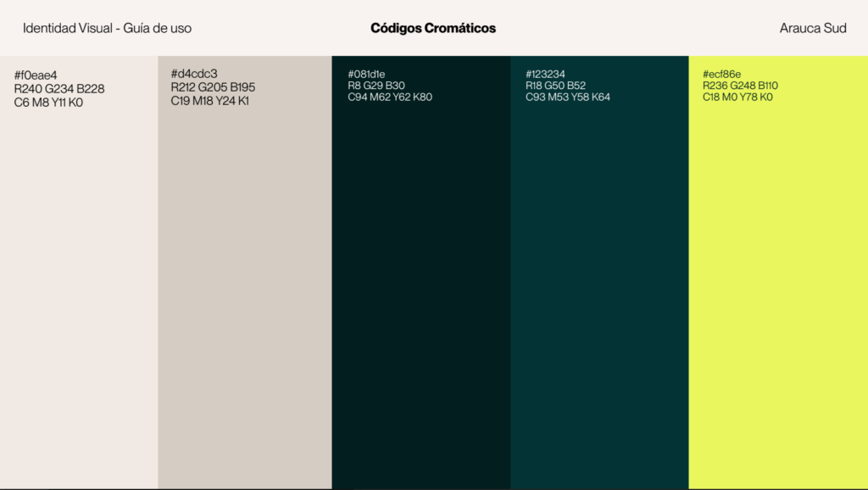Click the 'R18 G50 B52' RGB value
The width and height of the screenshot is (868, 490).
[x=555, y=86]
